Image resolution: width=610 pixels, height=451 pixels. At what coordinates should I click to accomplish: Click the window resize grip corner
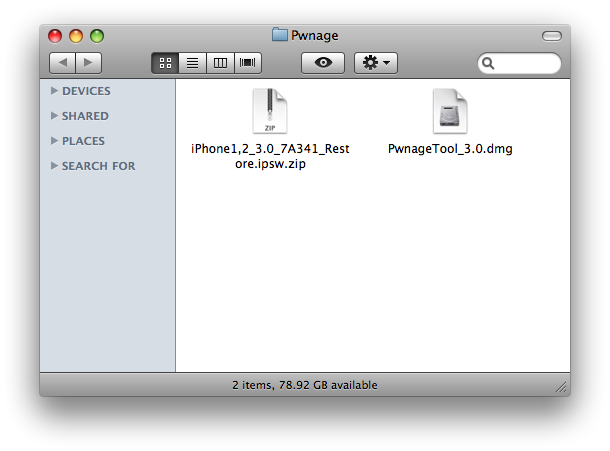coord(561,386)
